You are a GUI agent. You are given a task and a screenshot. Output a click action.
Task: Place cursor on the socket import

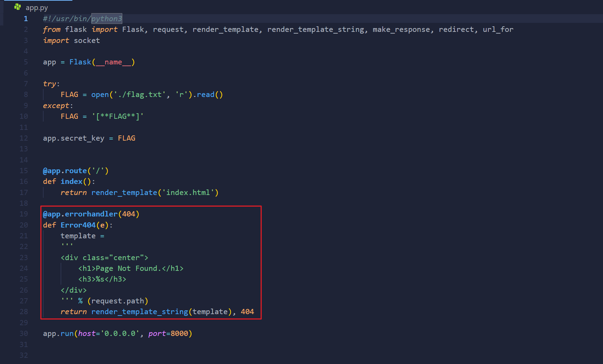click(87, 41)
